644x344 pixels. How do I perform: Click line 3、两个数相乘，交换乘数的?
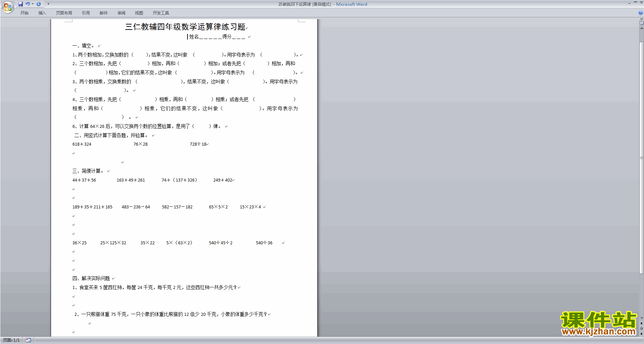(185, 82)
